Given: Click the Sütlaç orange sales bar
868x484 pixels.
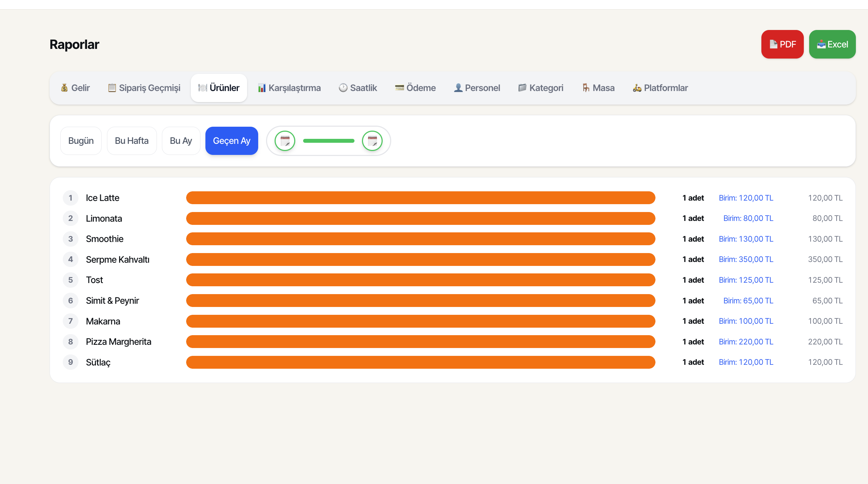Looking at the screenshot, I should click(421, 362).
